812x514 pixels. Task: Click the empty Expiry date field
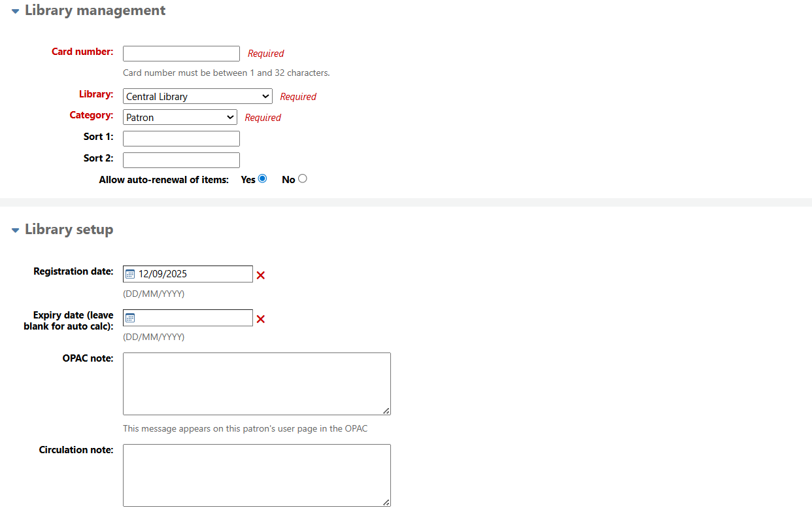[x=188, y=318]
